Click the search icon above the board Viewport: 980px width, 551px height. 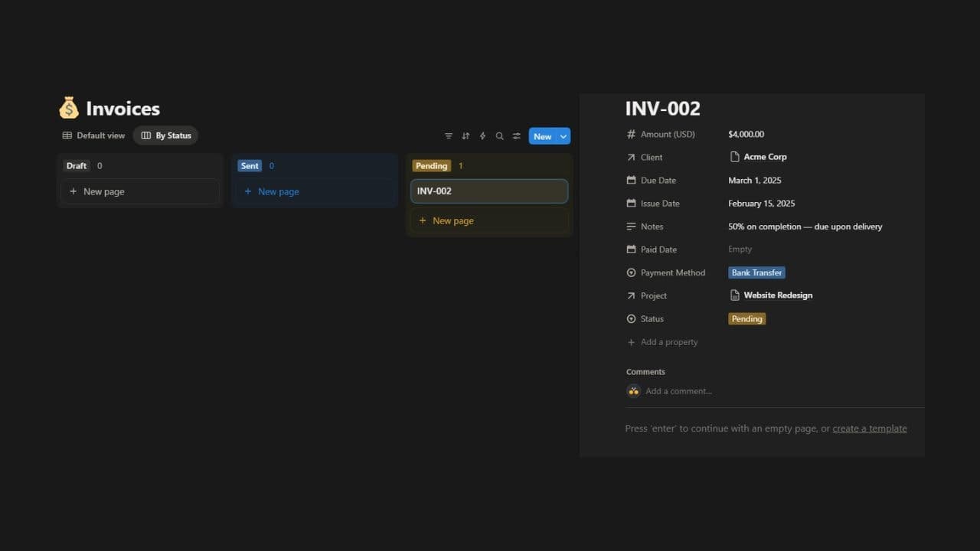(x=499, y=135)
